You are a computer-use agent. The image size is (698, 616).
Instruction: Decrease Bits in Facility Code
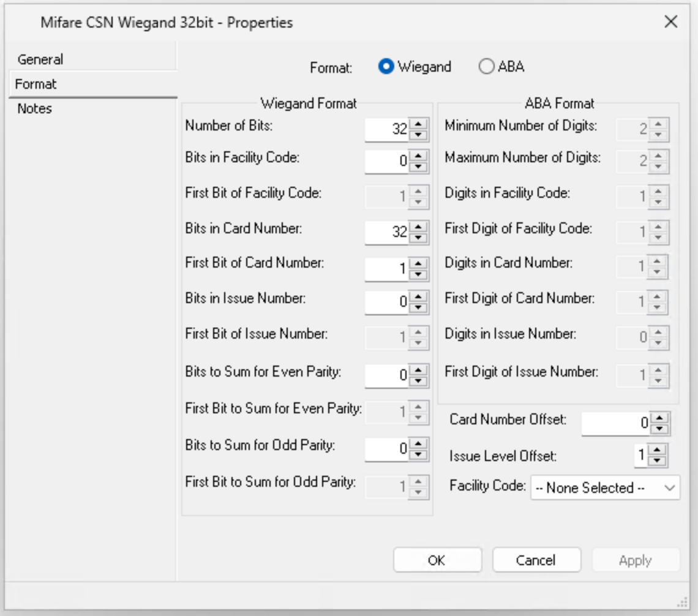[418, 167]
